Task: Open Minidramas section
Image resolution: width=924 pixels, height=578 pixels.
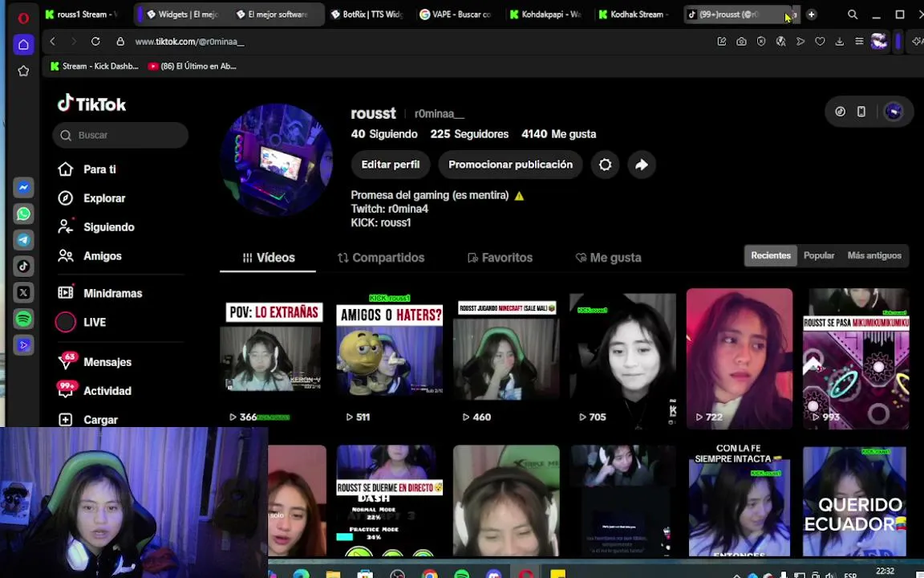Action: [x=99, y=293]
